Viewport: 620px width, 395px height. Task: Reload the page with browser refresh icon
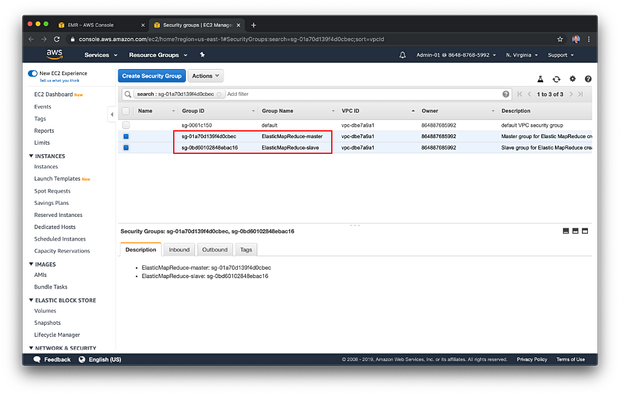click(x=57, y=39)
